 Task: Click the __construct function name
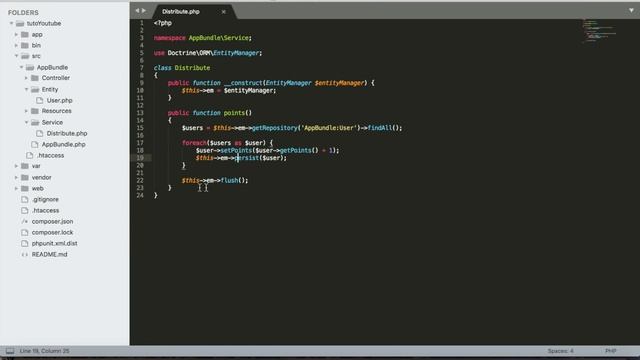243,83
